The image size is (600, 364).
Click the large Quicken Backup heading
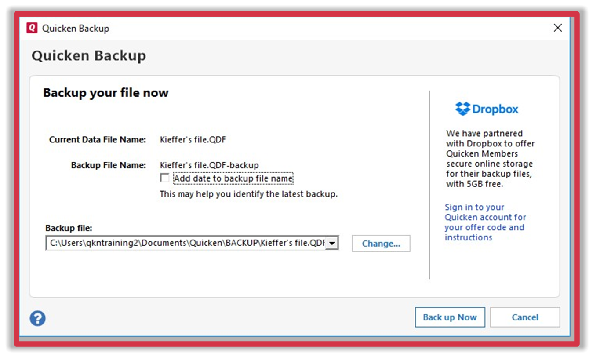(89, 56)
